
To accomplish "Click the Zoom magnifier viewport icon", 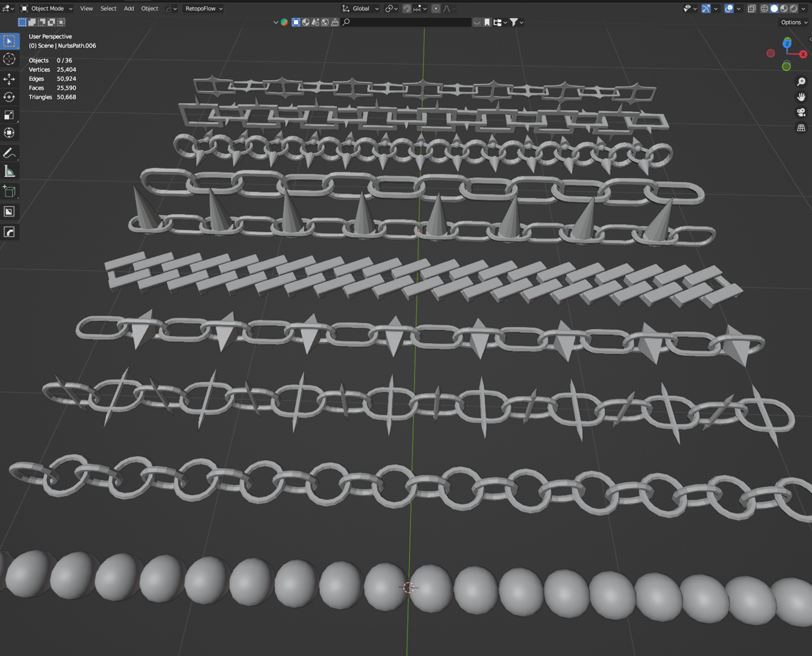I will point(801,82).
